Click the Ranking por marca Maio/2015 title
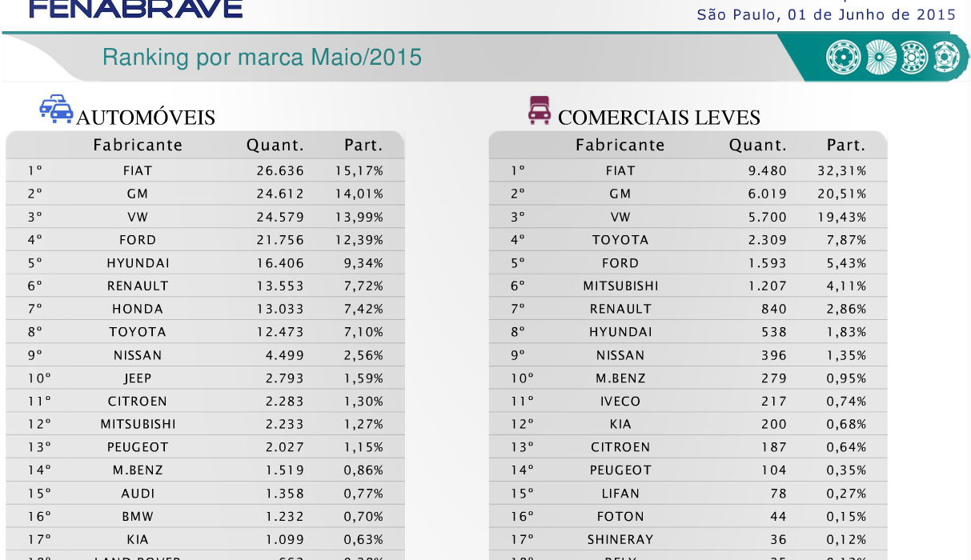 point(262,58)
